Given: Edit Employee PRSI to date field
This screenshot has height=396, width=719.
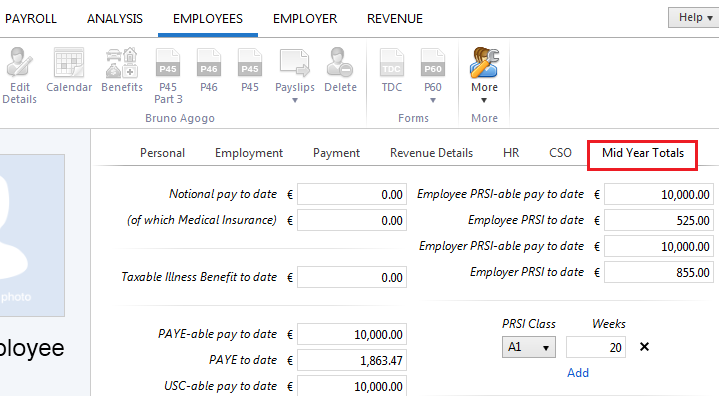Looking at the screenshot, I should (x=659, y=220).
